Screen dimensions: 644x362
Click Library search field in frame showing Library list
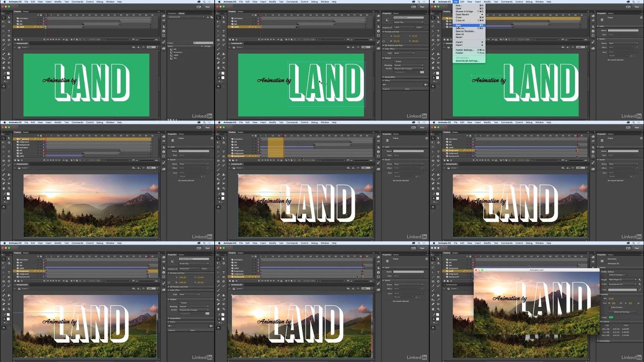click(203, 43)
